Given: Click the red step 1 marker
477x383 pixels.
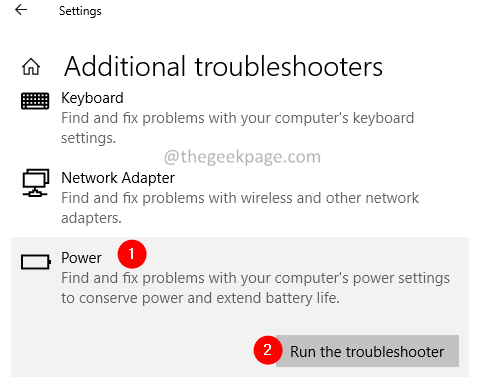Looking at the screenshot, I should click(132, 254).
